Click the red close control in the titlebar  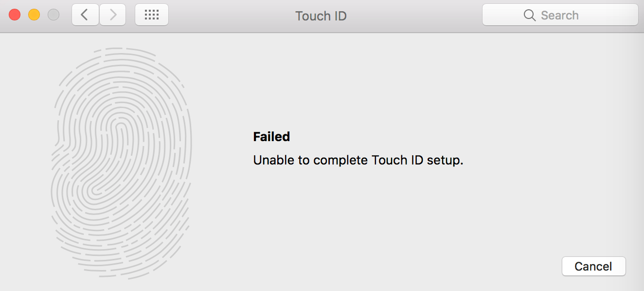click(15, 15)
